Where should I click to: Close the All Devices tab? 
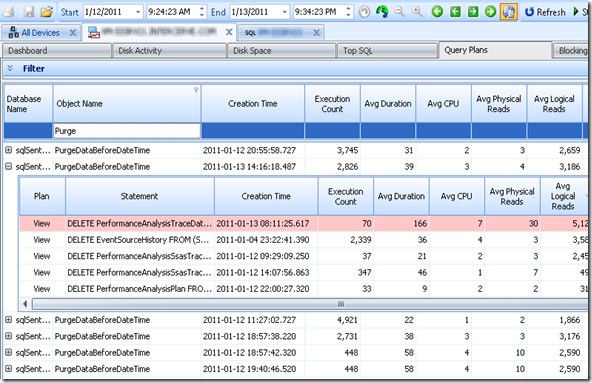(73, 33)
